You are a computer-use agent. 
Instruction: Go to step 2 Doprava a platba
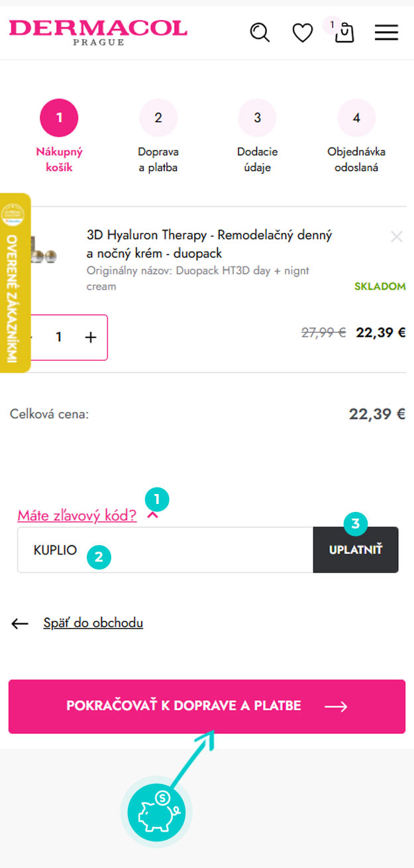coord(158,137)
